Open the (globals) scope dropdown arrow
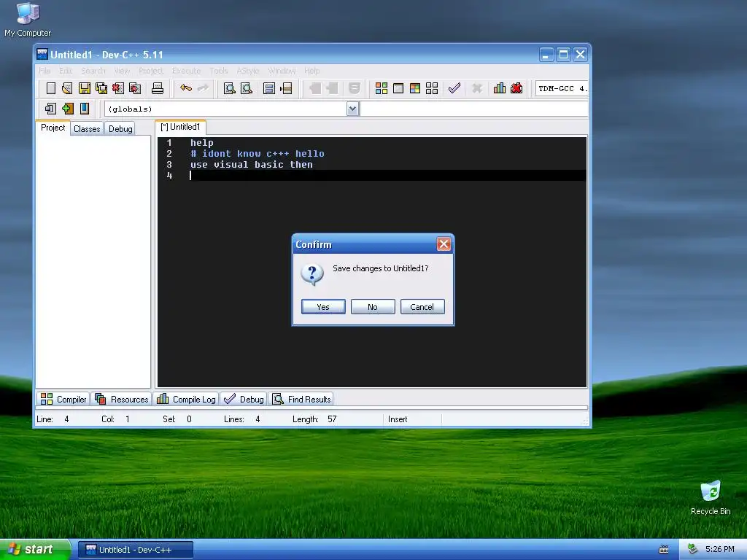 352,109
